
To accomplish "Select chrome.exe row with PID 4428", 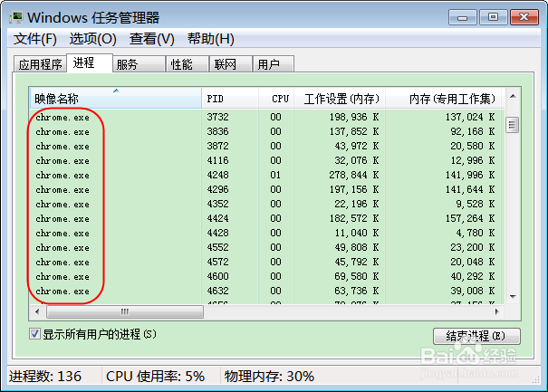I will (x=265, y=233).
